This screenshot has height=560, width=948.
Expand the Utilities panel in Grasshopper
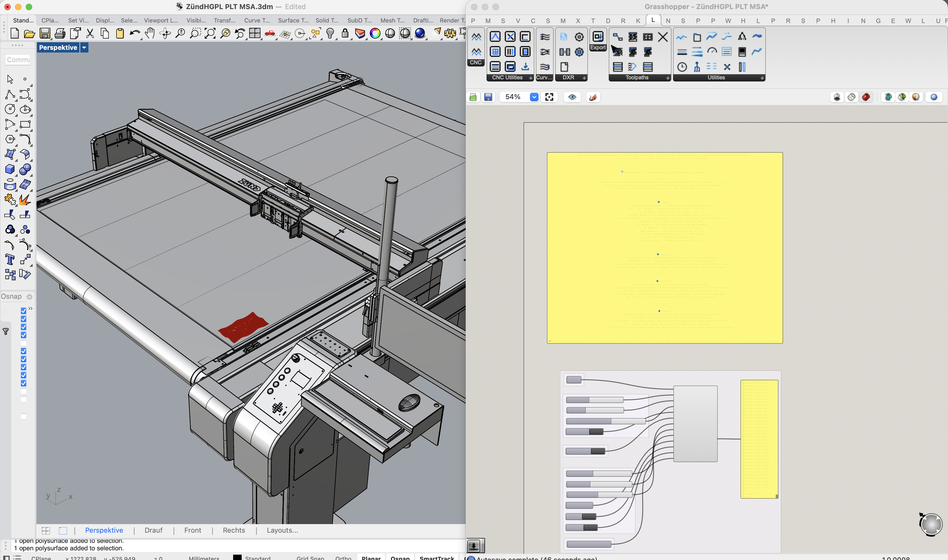point(762,78)
